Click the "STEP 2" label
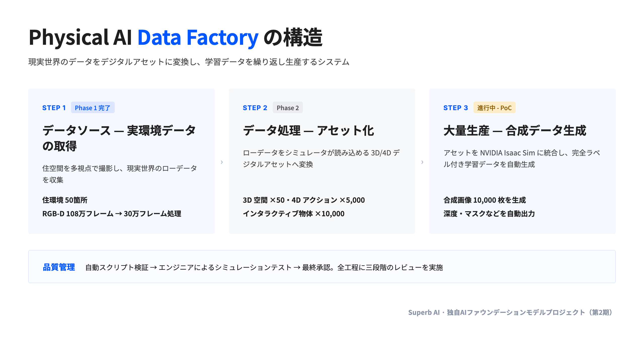 coord(255,108)
